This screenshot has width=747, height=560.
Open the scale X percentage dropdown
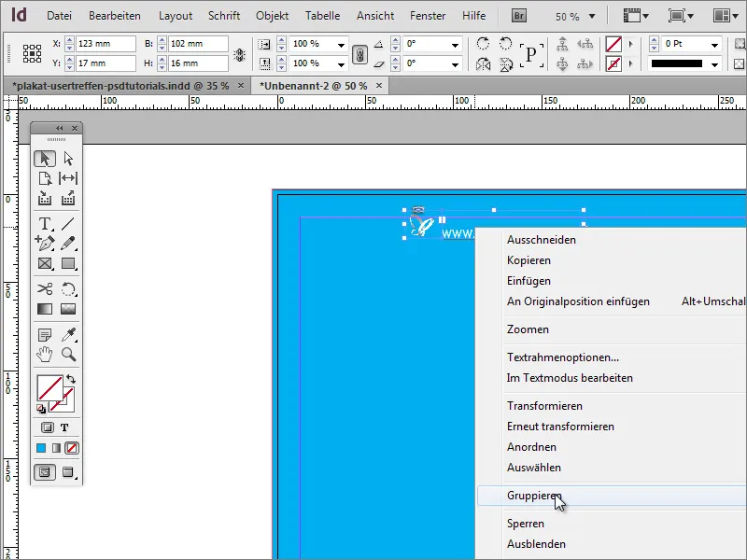(x=341, y=45)
